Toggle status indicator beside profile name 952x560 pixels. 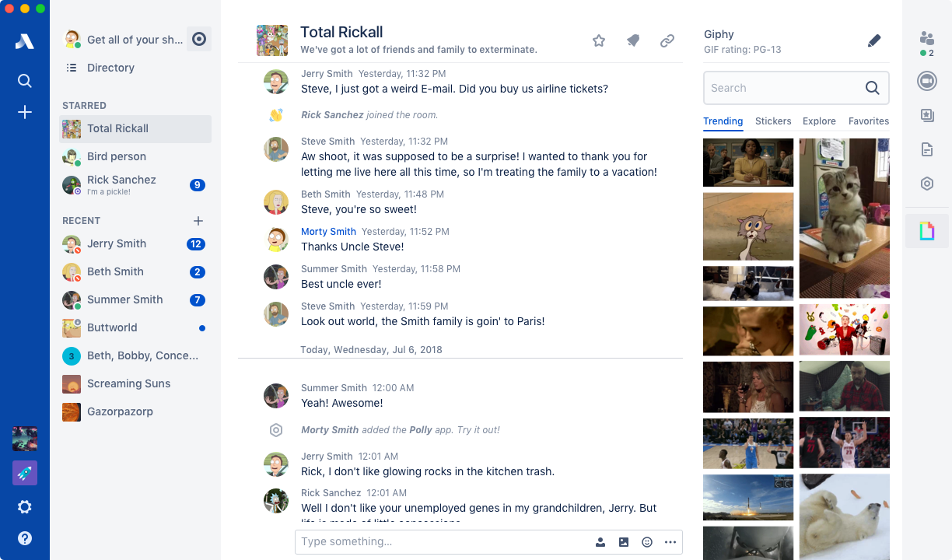coord(199,39)
